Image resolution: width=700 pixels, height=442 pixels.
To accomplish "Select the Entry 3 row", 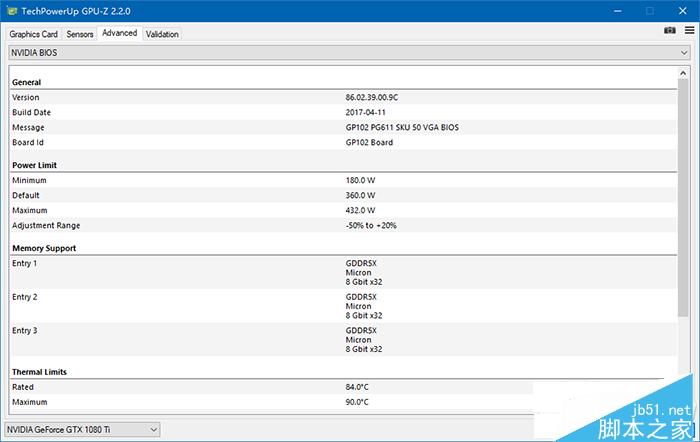I will click(344, 339).
